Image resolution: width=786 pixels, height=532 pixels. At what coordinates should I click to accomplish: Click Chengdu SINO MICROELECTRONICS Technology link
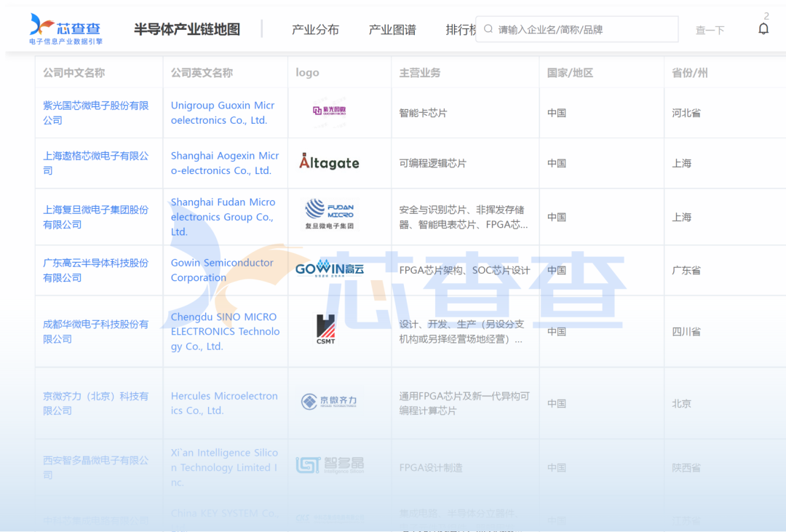(x=225, y=331)
